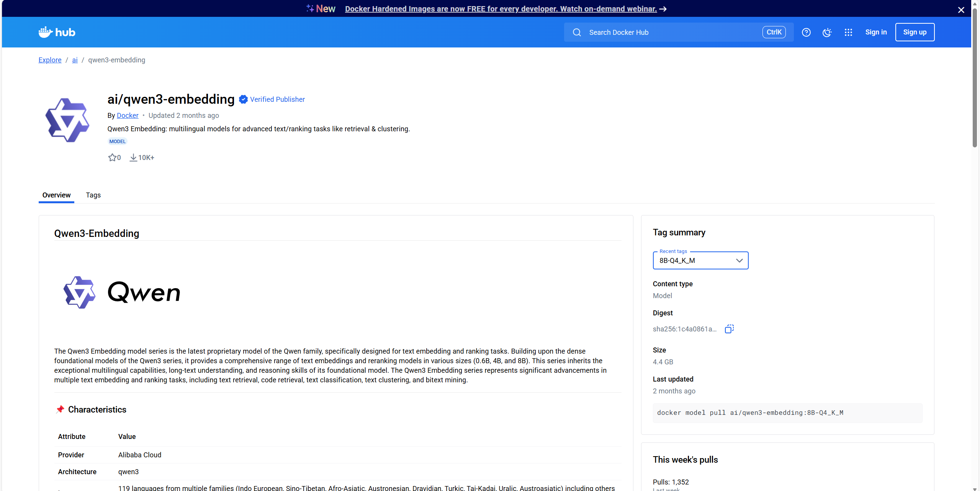Copy the sha256 digest with copy icon
Screen dimensions: 980x491
point(729,329)
